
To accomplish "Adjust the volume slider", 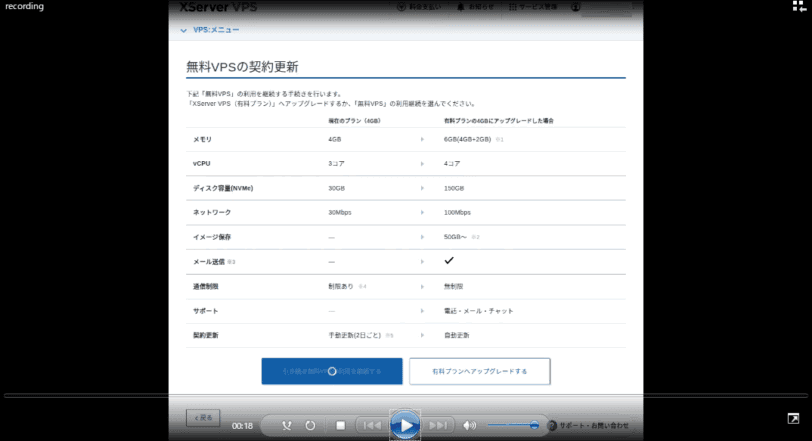I will pos(513,425).
